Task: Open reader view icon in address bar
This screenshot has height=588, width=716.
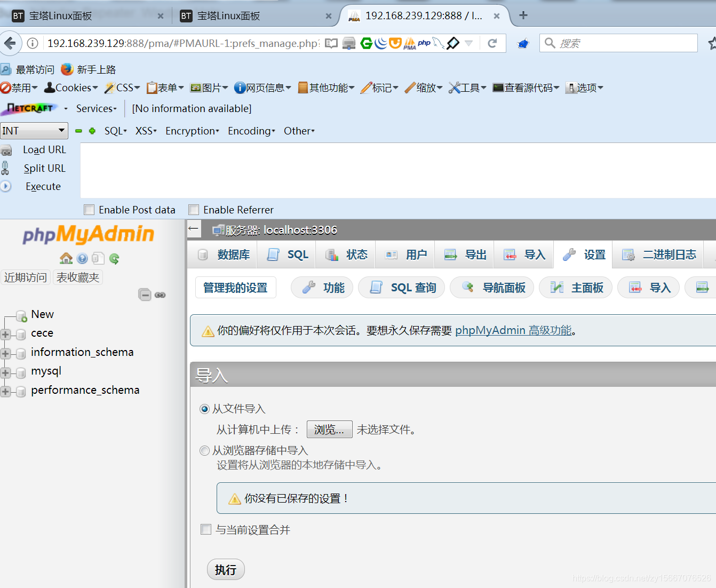Action: pyautogui.click(x=331, y=43)
